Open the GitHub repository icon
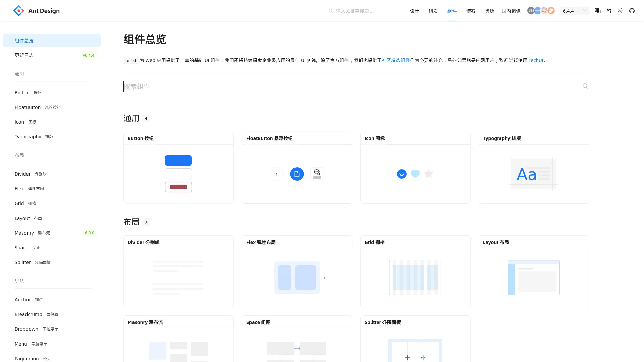Screen dimensions: 644x362 click(632, 11)
